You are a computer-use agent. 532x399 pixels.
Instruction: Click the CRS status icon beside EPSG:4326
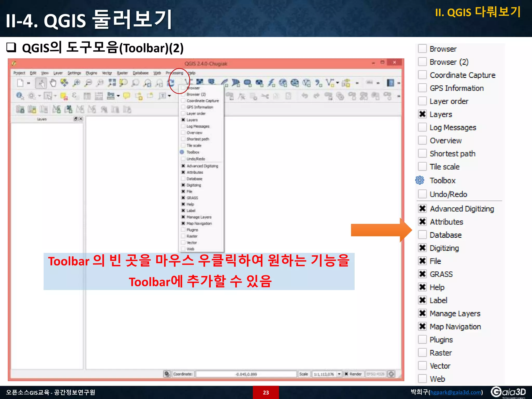click(391, 374)
